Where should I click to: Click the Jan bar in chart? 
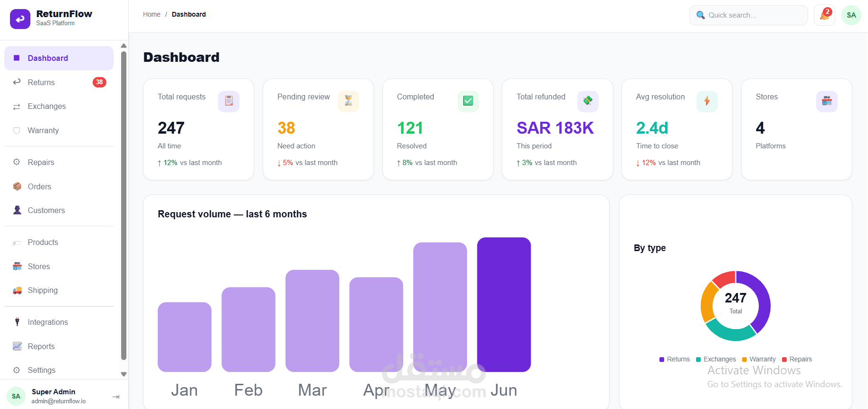point(184,337)
